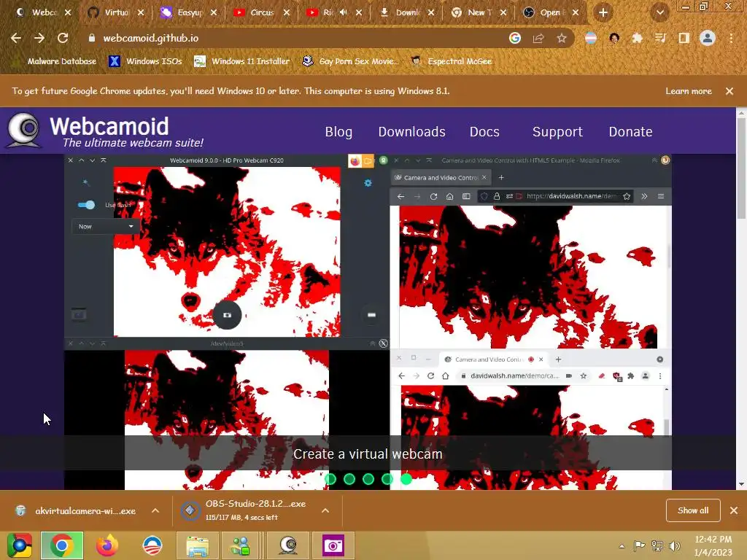The height and width of the screenshot is (560, 747).
Task: Open the Windows ISOs bookmark
Action: click(145, 61)
